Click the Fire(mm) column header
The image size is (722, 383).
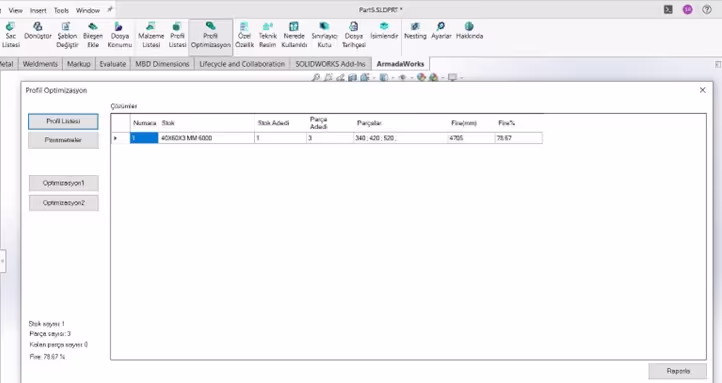[x=471, y=123]
